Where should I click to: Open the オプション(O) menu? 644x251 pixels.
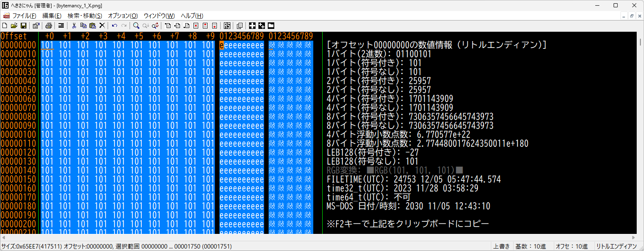tap(123, 16)
